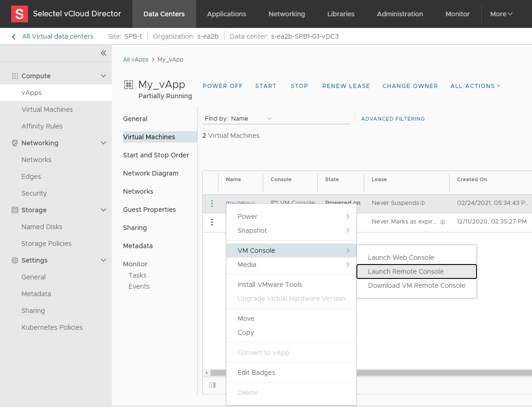532x407 pixels.
Task: Click the Networking globe icon
Action: point(14,143)
